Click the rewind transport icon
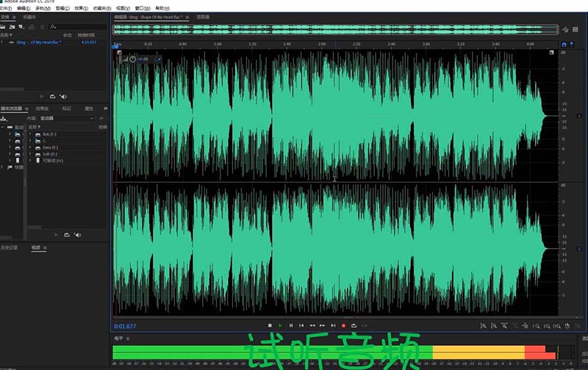The image size is (588, 370). [x=312, y=325]
